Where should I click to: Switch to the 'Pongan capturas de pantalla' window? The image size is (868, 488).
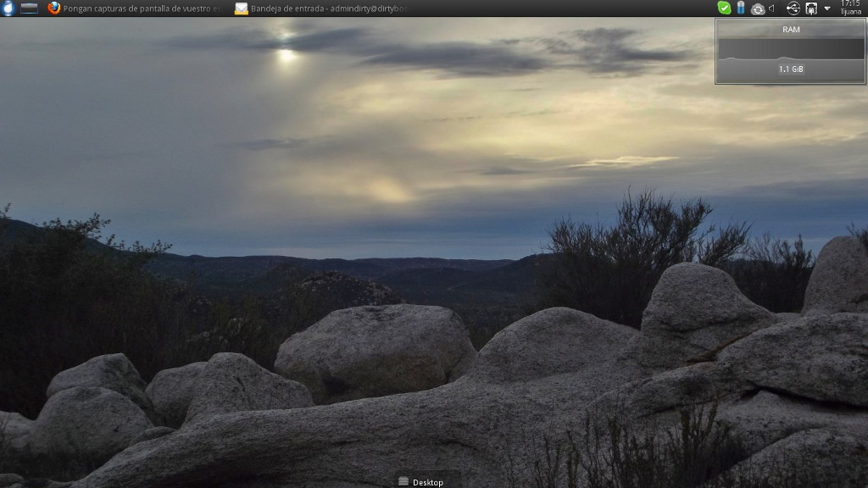pos(141,8)
